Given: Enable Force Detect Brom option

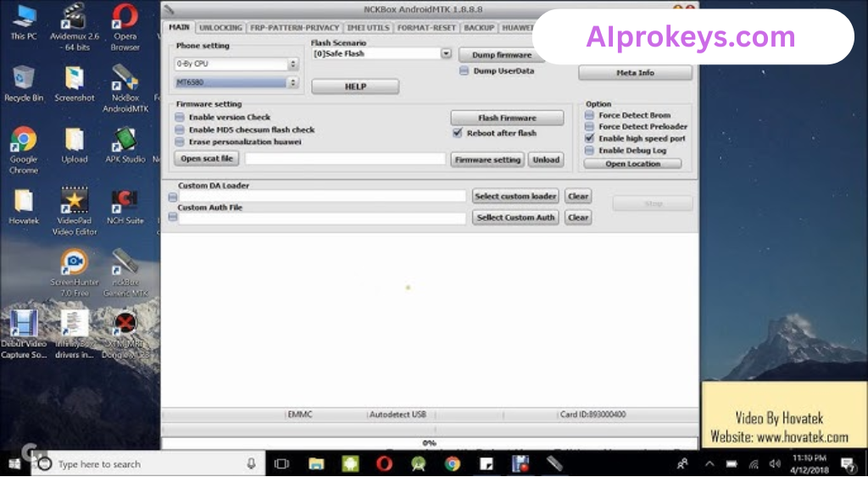Looking at the screenshot, I should pos(590,115).
